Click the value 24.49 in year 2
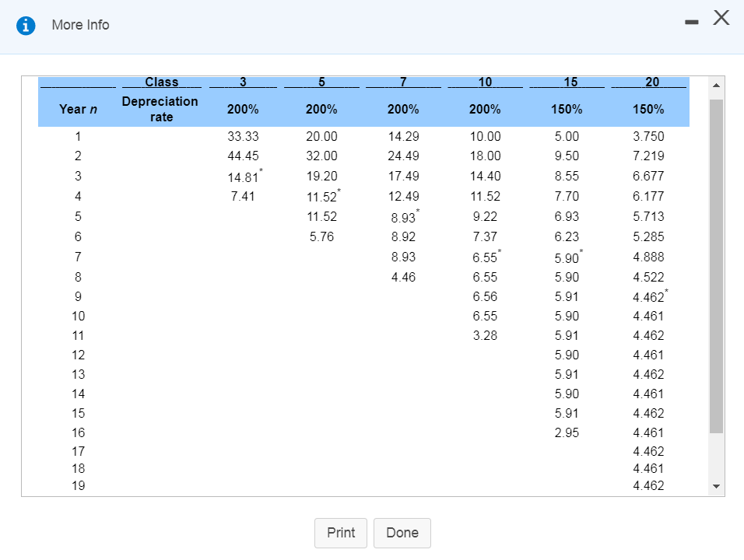 pyautogui.click(x=403, y=156)
